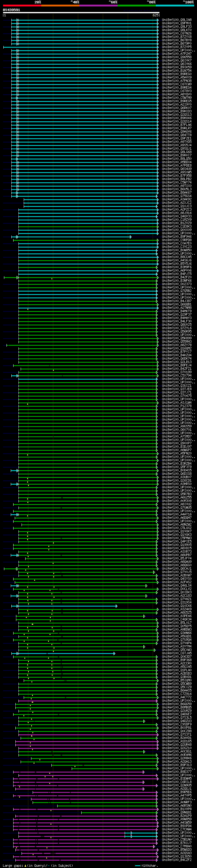
Task: Open hit UniRef100_Q96558
Action: coord(177,57)
